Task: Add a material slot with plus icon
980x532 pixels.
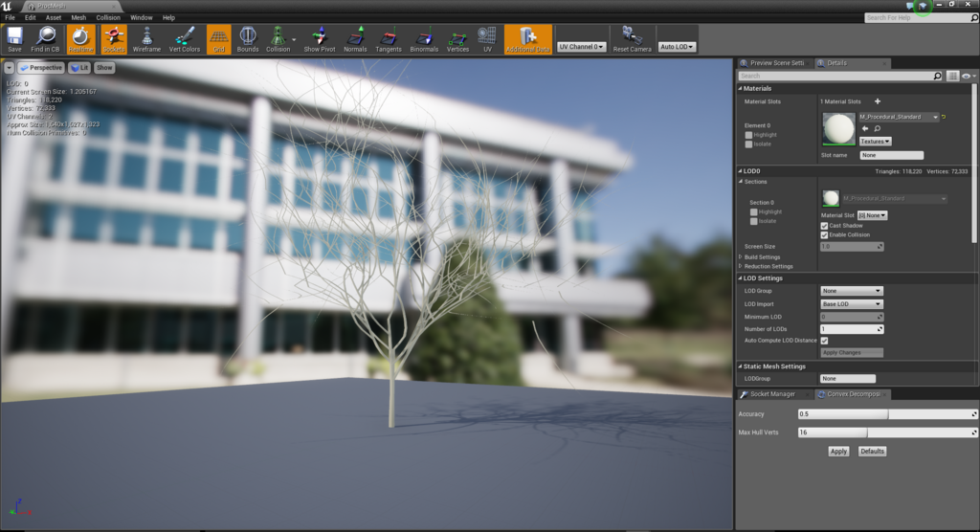Action: tap(878, 101)
